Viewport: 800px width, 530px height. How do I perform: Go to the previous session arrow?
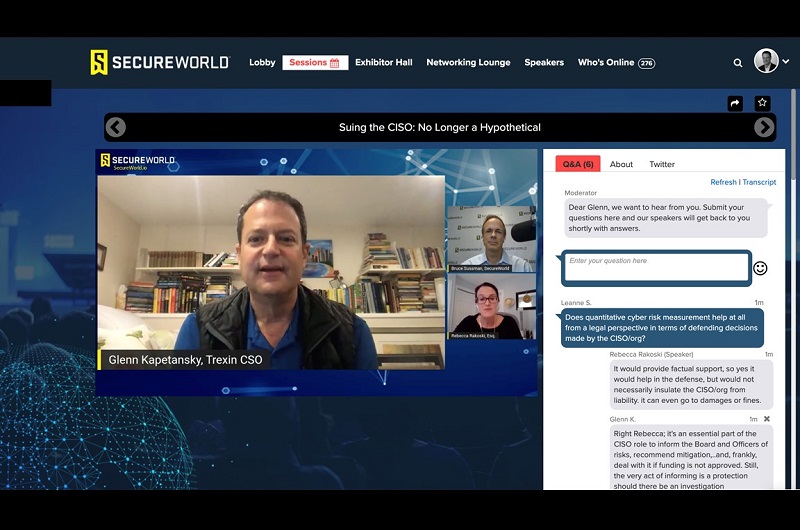pos(116,127)
